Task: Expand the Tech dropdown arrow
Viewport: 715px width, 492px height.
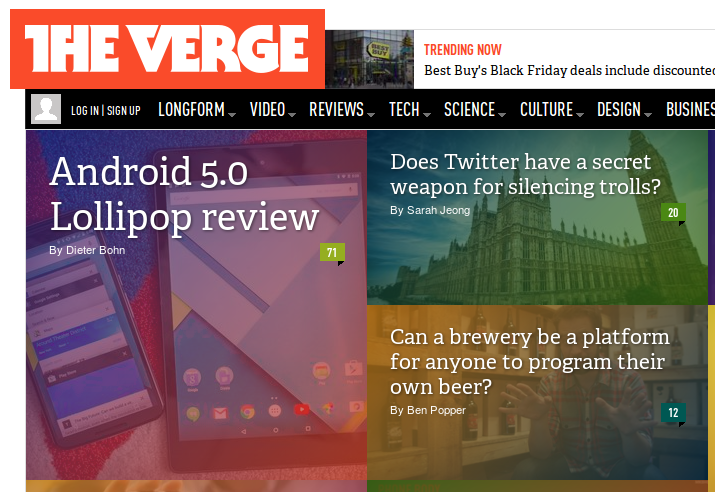Action: click(427, 115)
